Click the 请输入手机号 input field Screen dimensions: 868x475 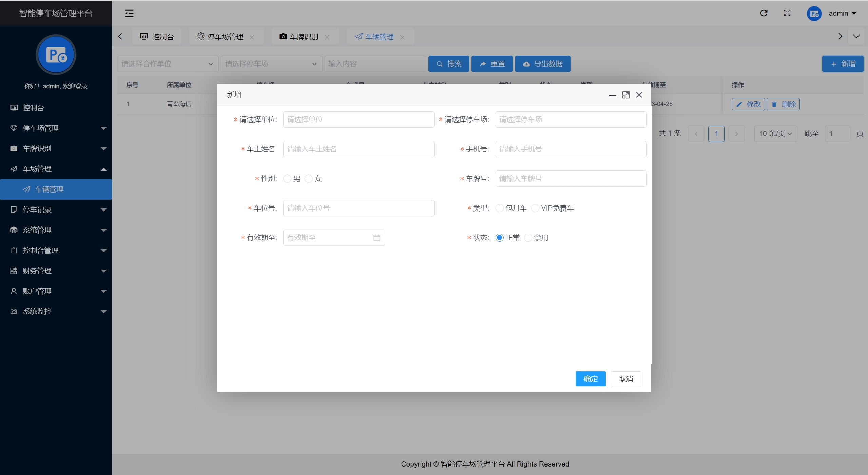click(571, 149)
